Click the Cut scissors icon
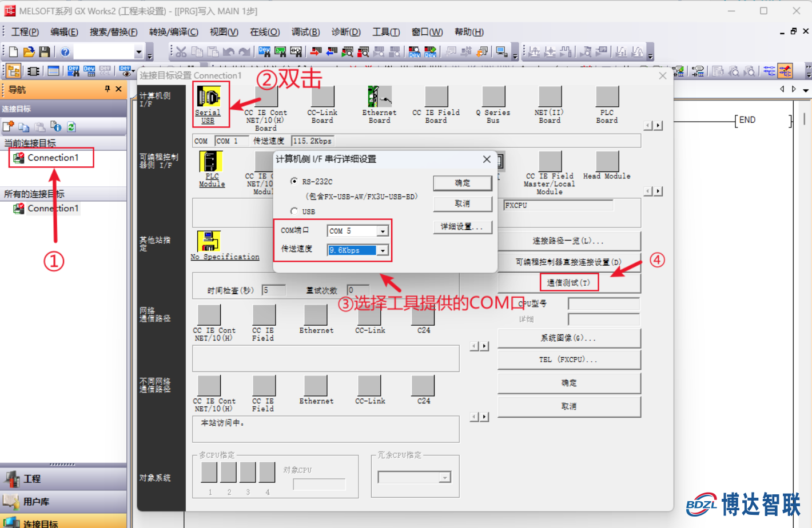Image resolution: width=812 pixels, height=528 pixels. (181, 52)
